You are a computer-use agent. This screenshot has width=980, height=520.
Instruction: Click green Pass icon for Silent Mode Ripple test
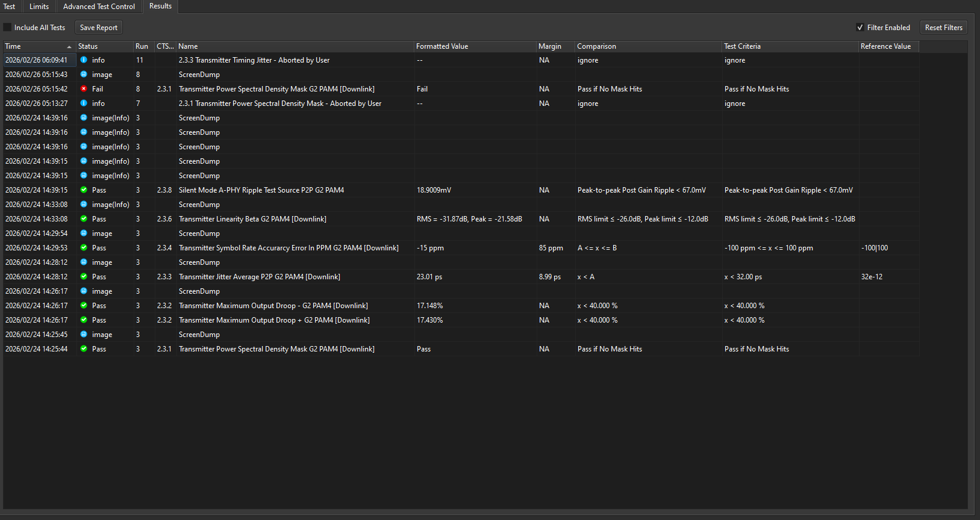coord(84,190)
